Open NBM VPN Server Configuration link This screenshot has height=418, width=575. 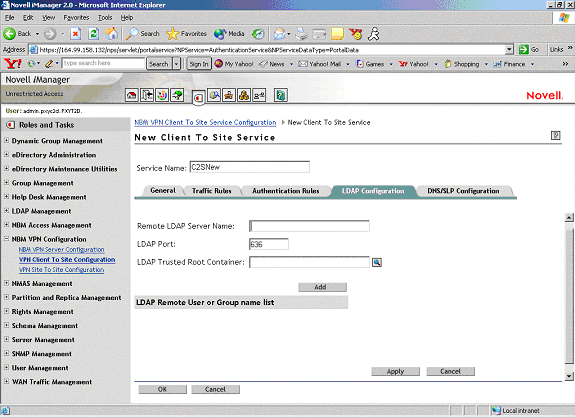[x=62, y=249]
